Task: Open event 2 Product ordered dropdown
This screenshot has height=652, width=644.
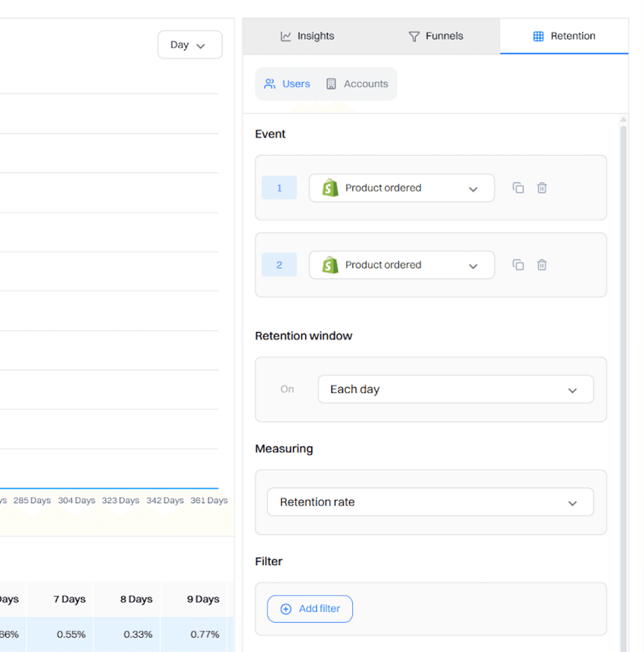Action: tap(402, 265)
